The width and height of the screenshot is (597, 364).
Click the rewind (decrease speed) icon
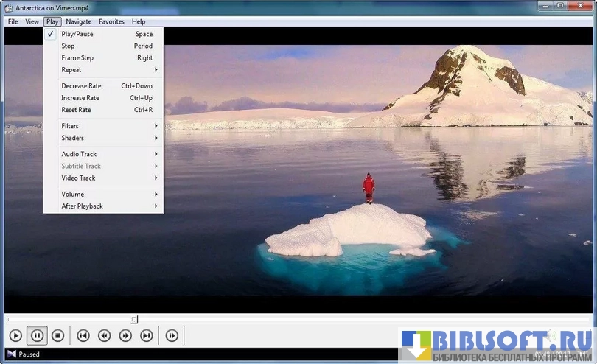[x=105, y=336]
